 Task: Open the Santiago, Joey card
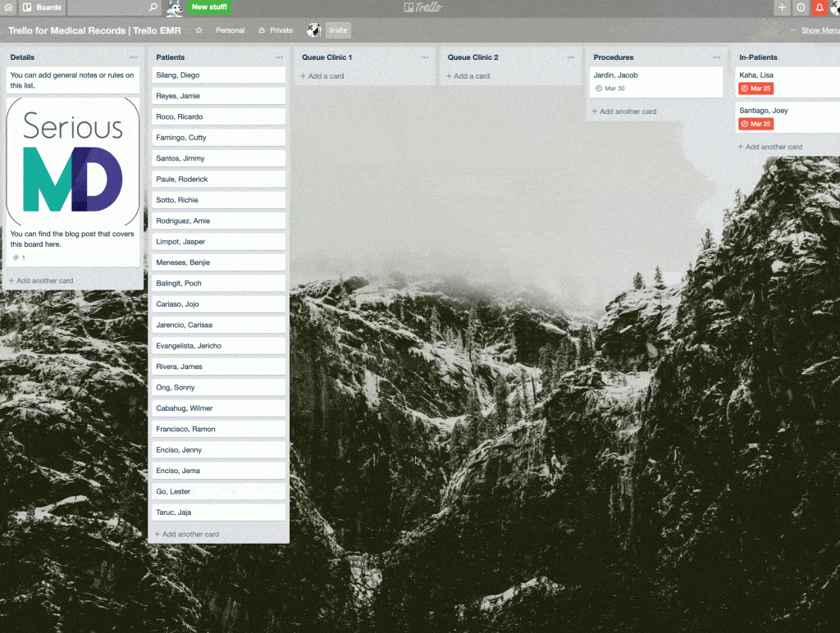pos(787,117)
